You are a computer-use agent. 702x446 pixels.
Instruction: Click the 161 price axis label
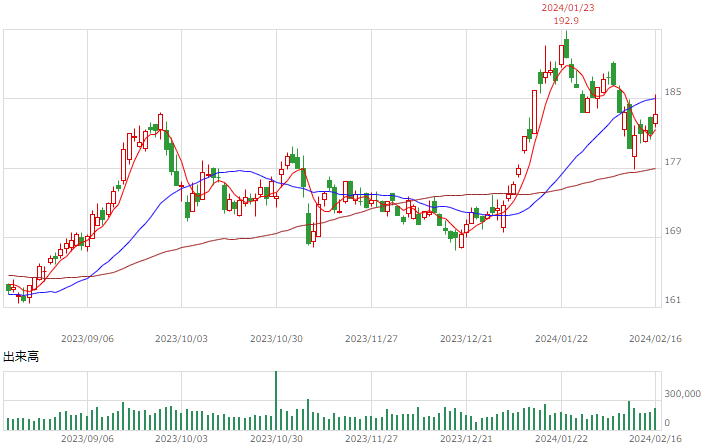click(673, 300)
